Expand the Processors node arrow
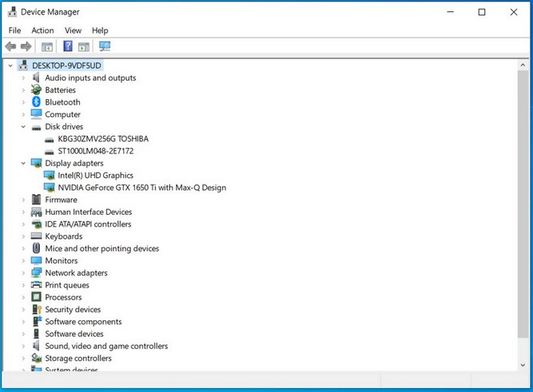The width and height of the screenshot is (533, 392). [23, 297]
